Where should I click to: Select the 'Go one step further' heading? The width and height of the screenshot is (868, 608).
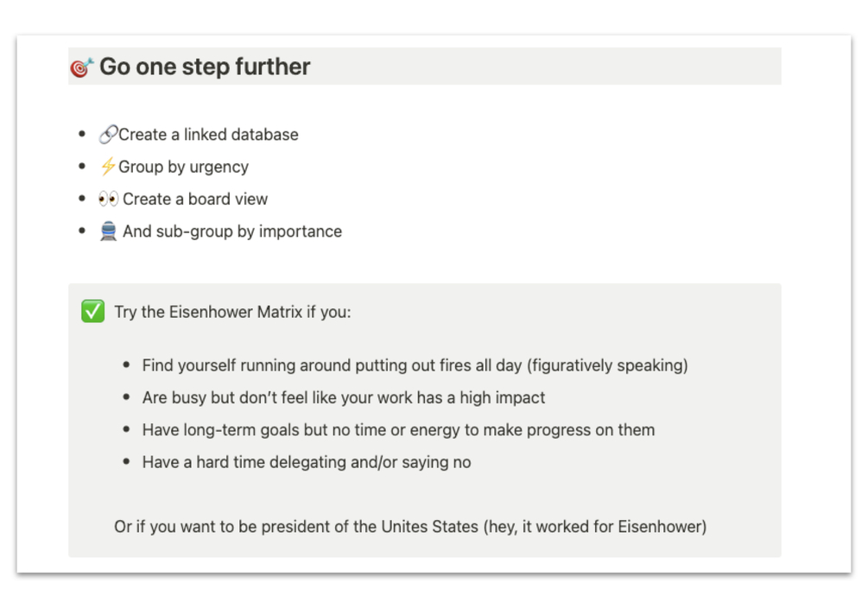[205, 66]
